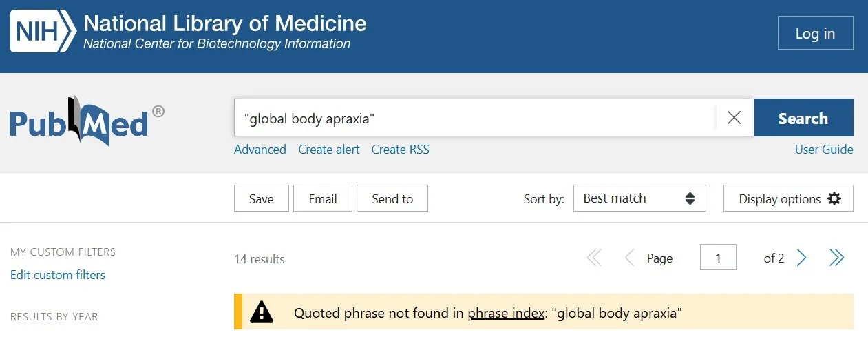Go to next page arrow

pos(801,258)
